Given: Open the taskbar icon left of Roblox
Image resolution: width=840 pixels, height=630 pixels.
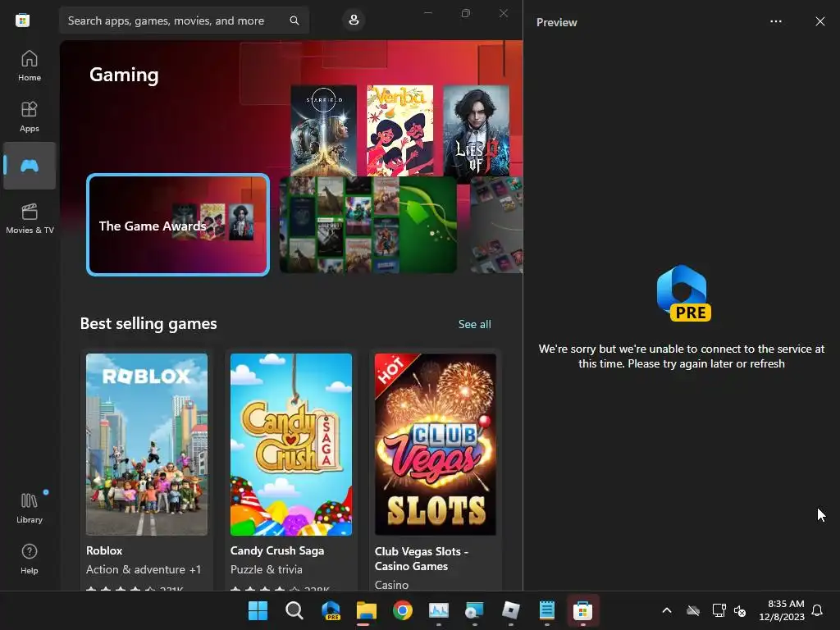Looking at the screenshot, I should pos(474,610).
